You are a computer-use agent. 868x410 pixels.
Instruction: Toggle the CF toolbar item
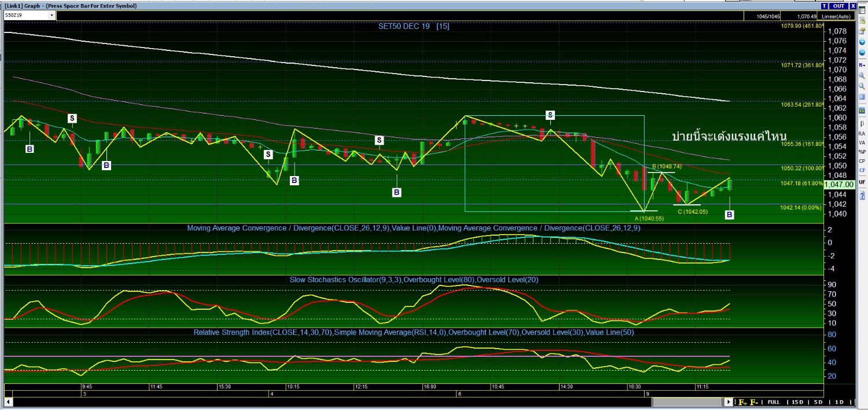862,170
